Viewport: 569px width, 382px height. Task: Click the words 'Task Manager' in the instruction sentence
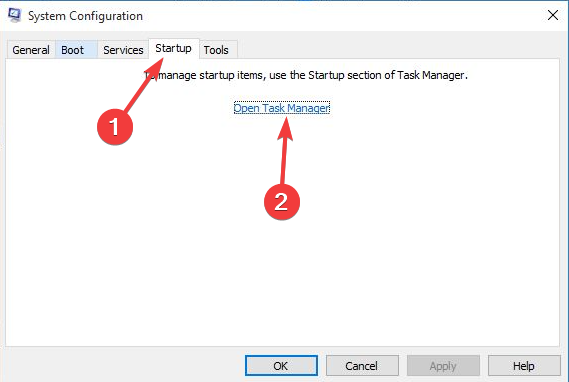pyautogui.click(x=430, y=75)
